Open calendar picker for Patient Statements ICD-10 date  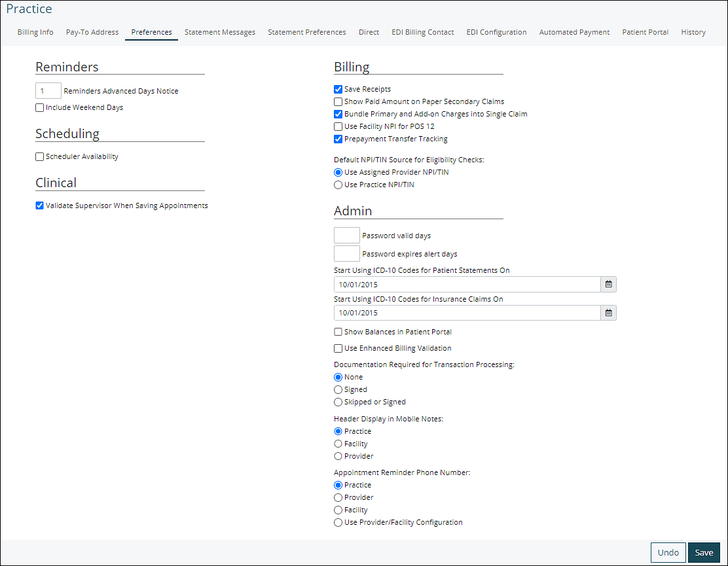(x=608, y=285)
